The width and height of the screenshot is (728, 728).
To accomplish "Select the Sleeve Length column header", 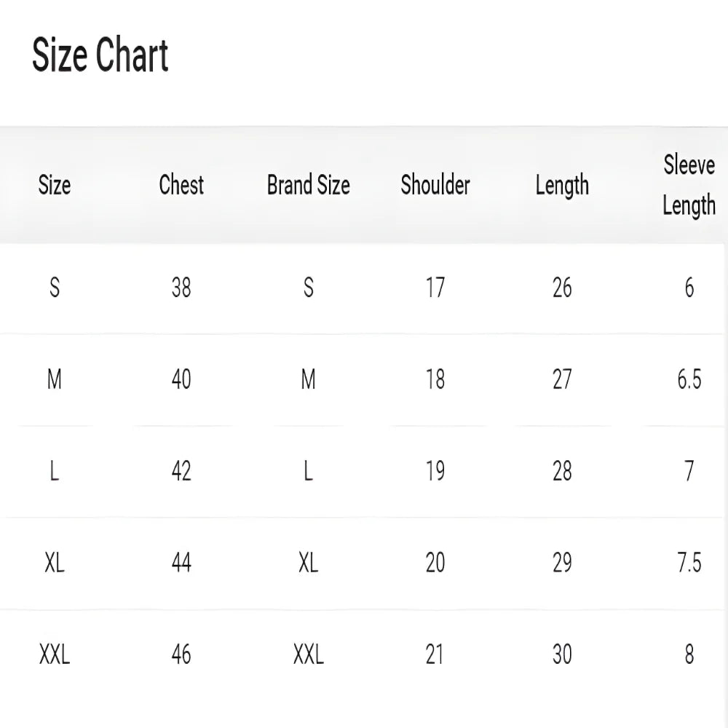I will [x=689, y=186].
